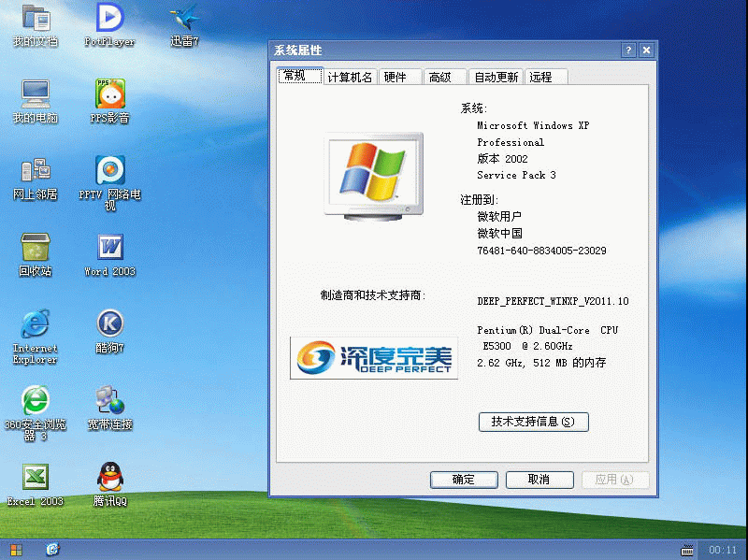Open the Word 2003 desktop shortcut
The height and width of the screenshot is (560, 748).
pyautogui.click(x=109, y=254)
